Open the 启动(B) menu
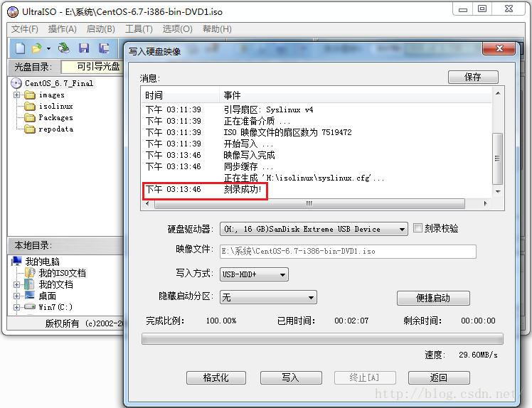Screen dimensions: 532x408 (101, 29)
